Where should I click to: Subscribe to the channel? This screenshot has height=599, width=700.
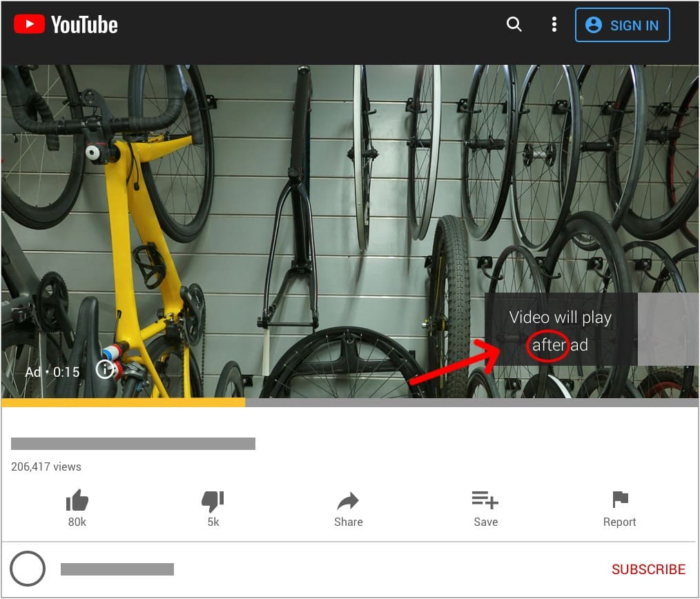point(648,569)
